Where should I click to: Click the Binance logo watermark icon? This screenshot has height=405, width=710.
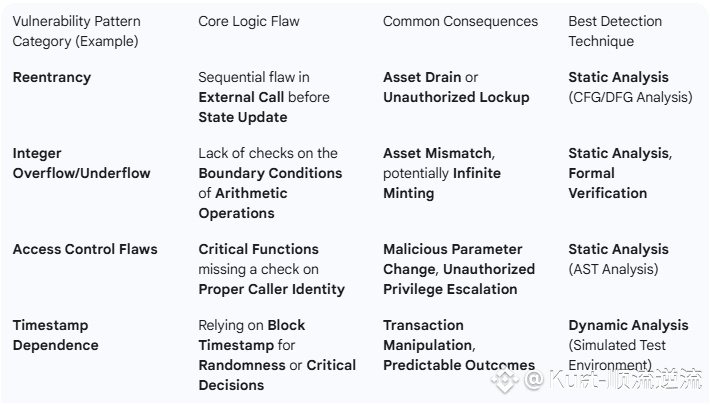[x=505, y=381]
